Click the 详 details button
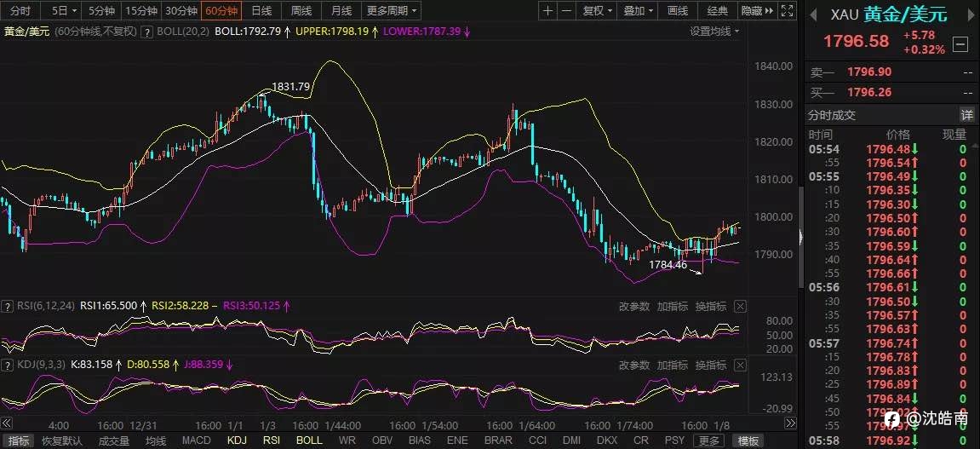The height and width of the screenshot is (449, 980). 967,115
